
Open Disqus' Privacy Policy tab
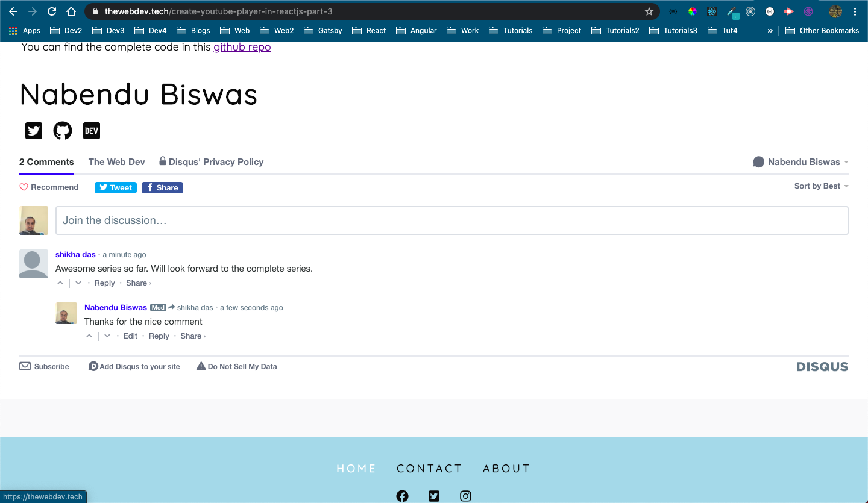[x=211, y=162]
